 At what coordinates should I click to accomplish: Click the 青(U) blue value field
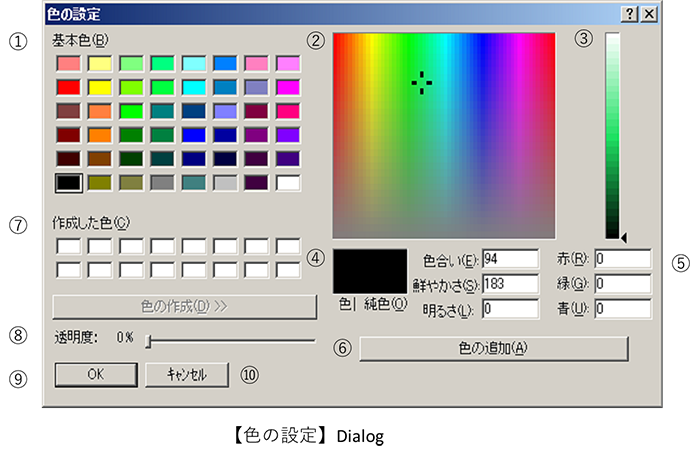point(622,309)
